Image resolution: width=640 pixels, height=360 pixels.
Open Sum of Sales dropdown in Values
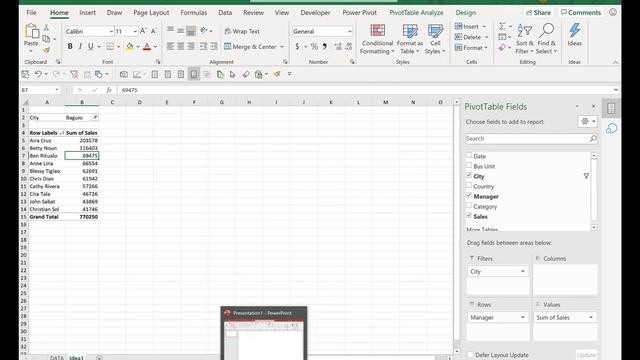[591, 317]
